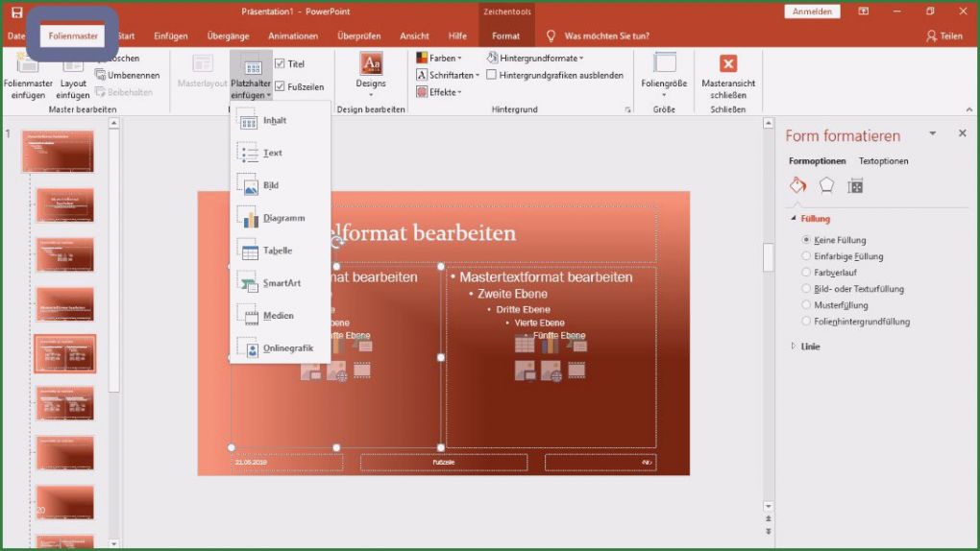
Task: Click Fußzeile footer placeholder on slide
Action: click(444, 463)
